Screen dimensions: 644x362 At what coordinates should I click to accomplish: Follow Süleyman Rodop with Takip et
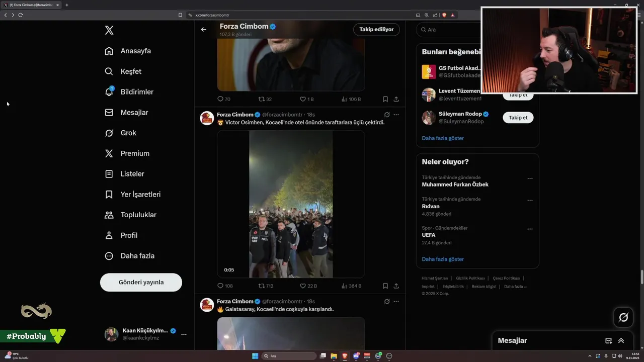(x=518, y=118)
